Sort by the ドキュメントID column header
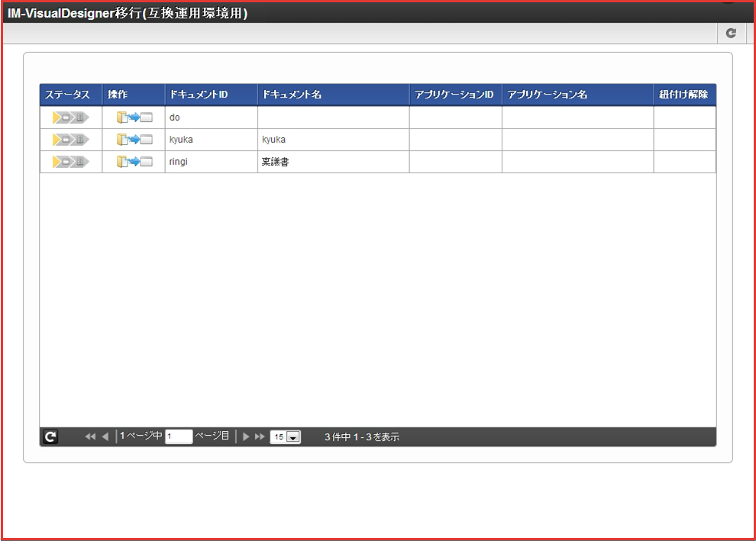This screenshot has height=541, width=756. click(x=212, y=95)
